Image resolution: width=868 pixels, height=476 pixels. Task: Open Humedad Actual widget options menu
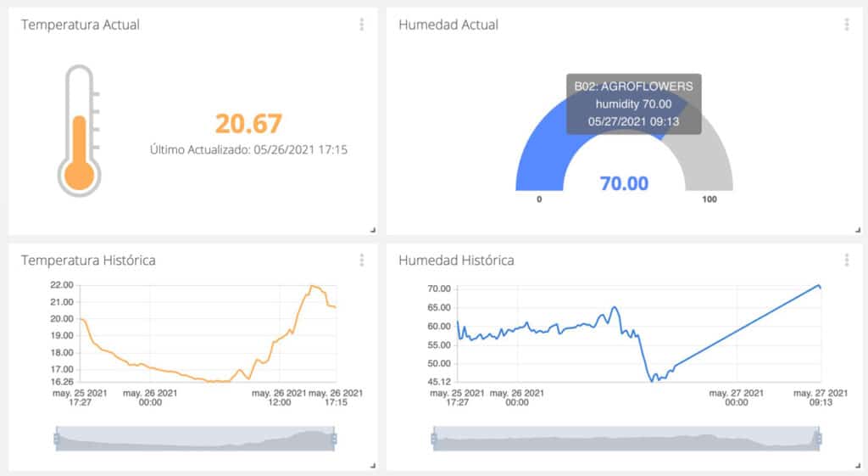pyautogui.click(x=846, y=25)
